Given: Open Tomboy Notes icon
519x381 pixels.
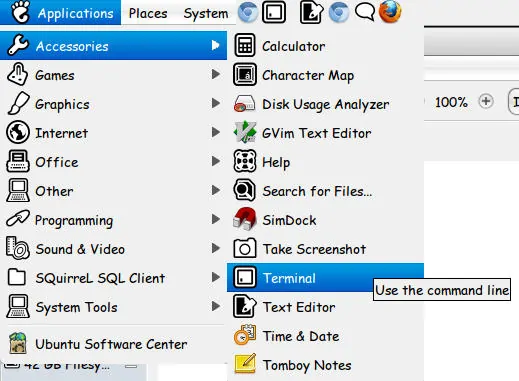Looking at the screenshot, I should [245, 364].
